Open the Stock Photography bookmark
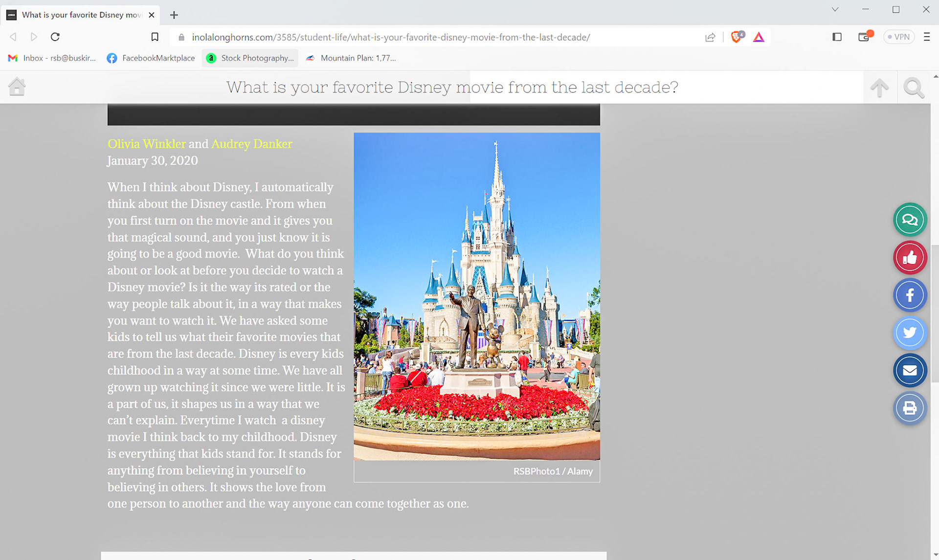 point(250,58)
